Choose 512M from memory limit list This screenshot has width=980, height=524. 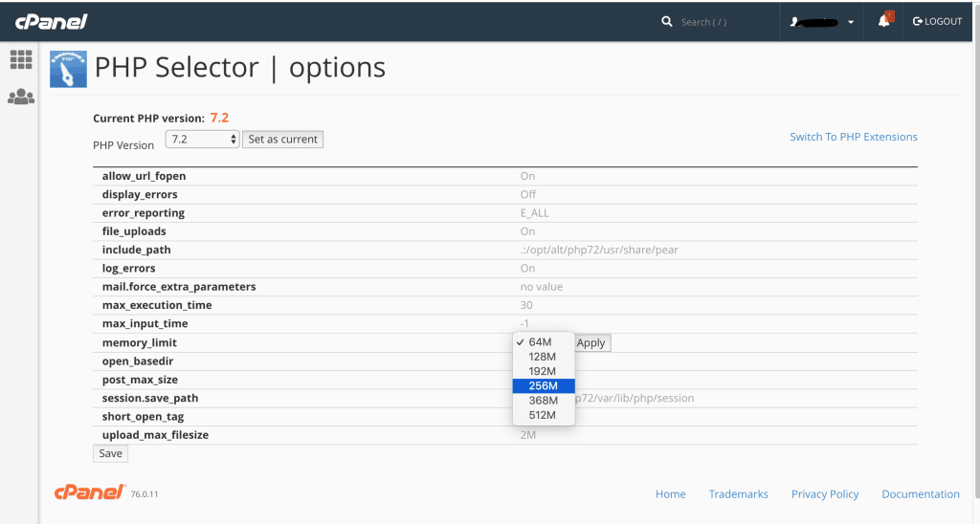(x=543, y=416)
